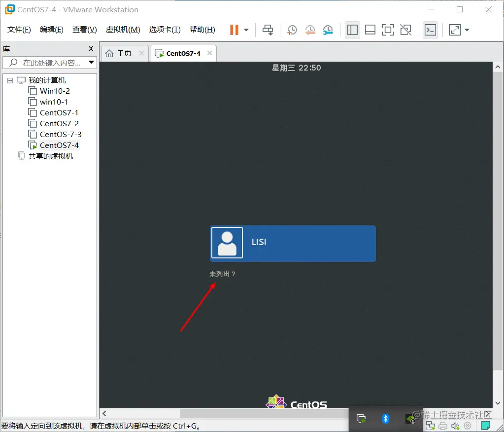Click the CD/DVD drive status icon
Screen dimensions: 504x432
coord(468,426)
